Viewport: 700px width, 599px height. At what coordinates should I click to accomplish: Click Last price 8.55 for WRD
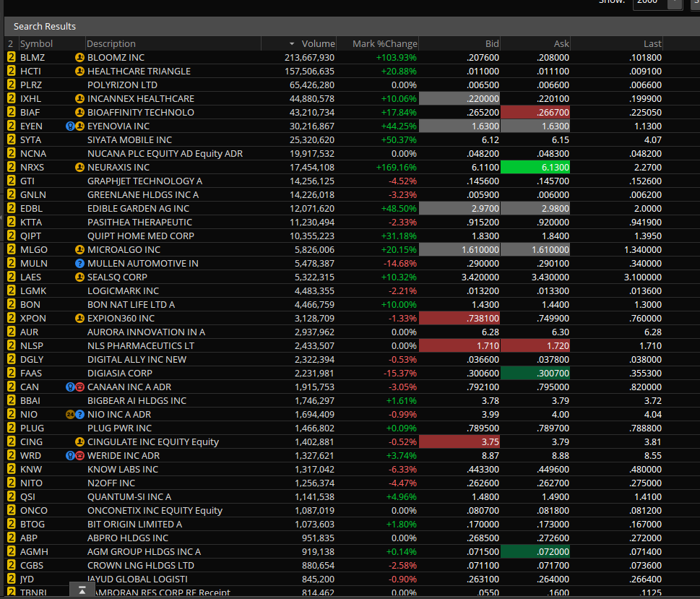tap(652, 456)
